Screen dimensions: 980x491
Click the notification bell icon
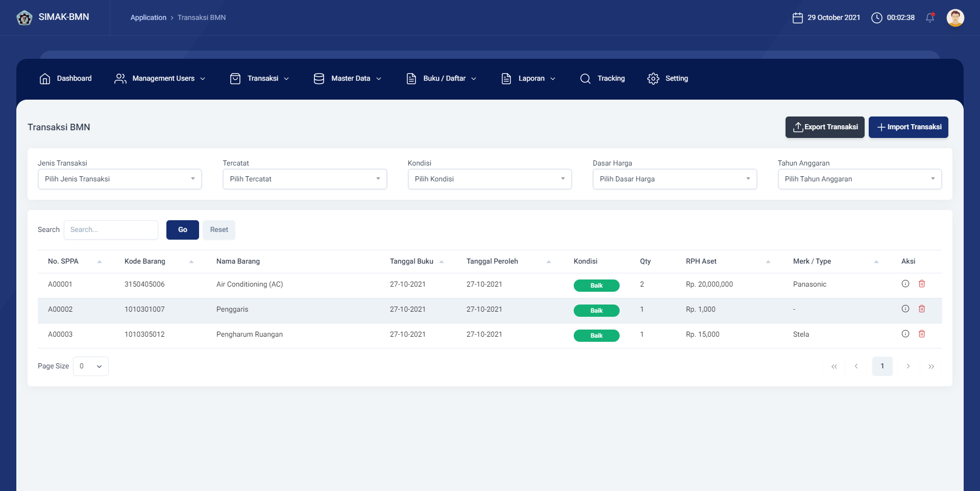930,18
